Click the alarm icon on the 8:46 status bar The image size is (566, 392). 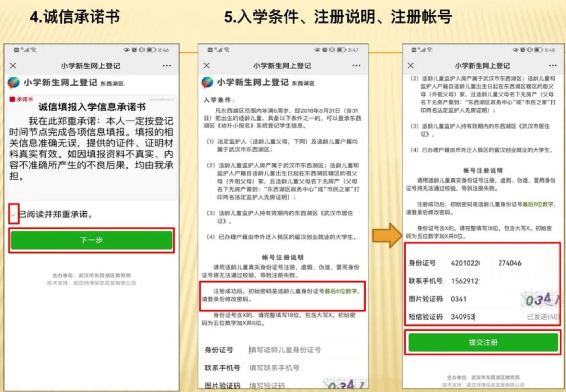[134, 50]
